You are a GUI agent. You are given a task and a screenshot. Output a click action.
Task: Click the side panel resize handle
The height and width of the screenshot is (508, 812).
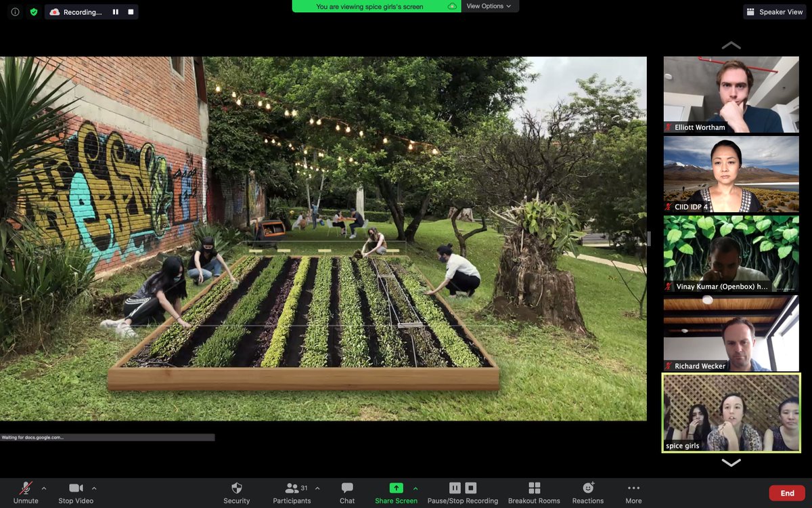pos(649,238)
